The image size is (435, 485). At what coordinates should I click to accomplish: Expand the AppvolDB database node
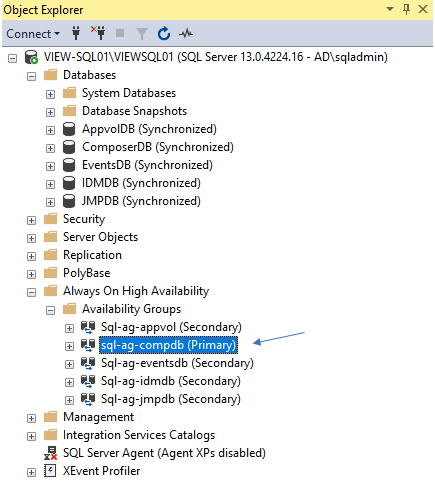pyautogui.click(x=50, y=130)
